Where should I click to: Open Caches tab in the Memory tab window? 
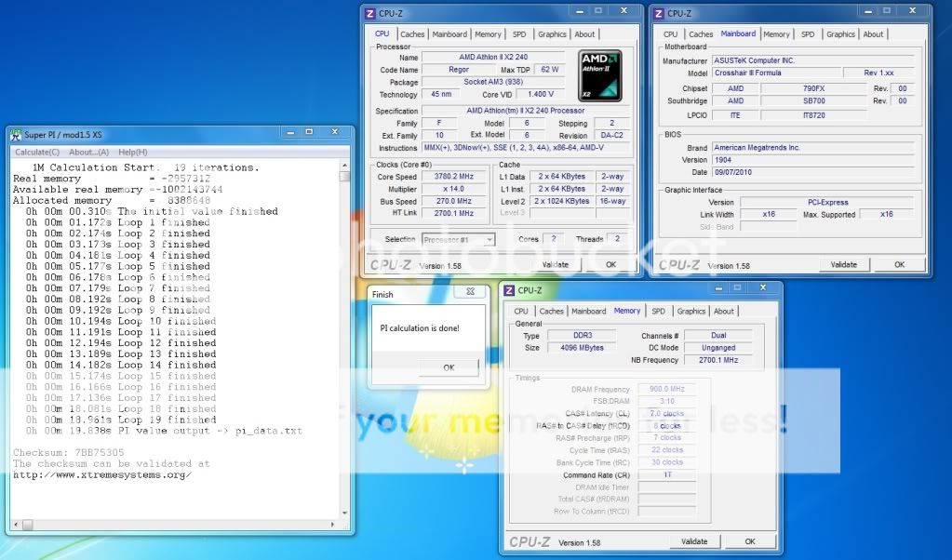pos(551,312)
